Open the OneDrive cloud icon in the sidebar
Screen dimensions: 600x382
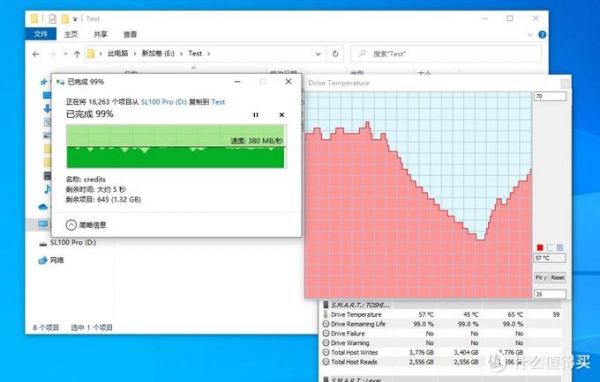tap(43, 207)
